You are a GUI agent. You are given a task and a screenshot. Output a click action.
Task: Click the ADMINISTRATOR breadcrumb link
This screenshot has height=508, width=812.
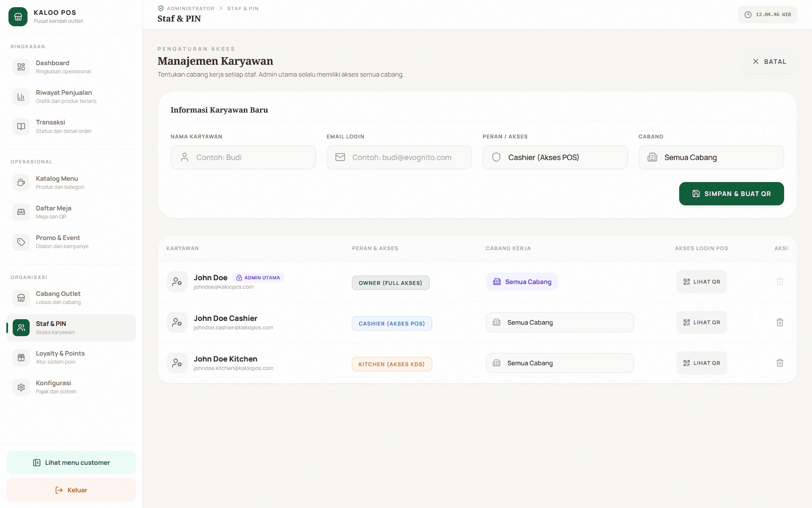click(x=190, y=8)
